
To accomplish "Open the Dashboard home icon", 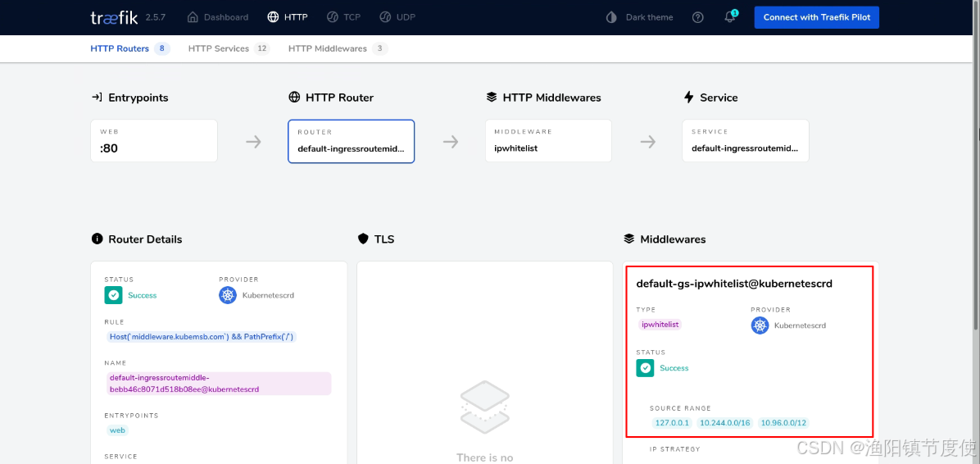I will tap(193, 17).
